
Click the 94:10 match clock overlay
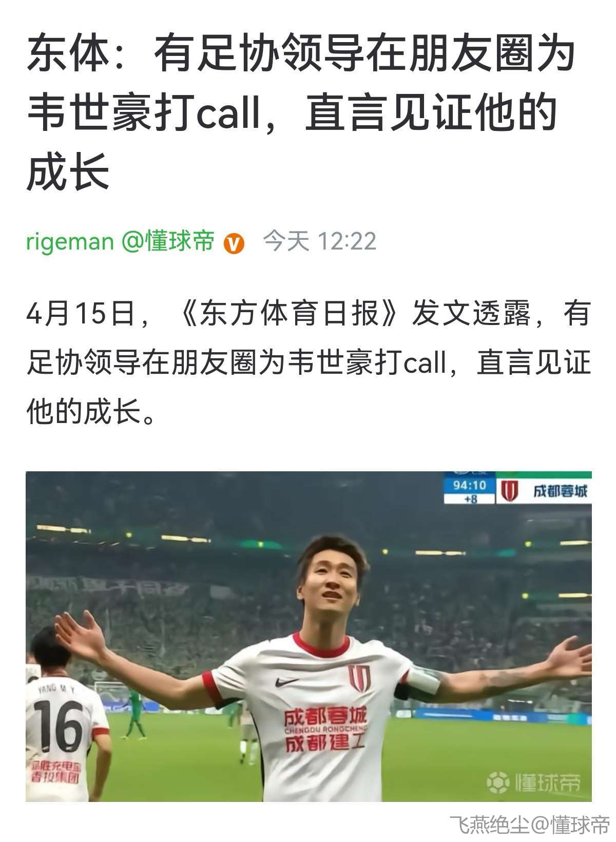tap(469, 485)
